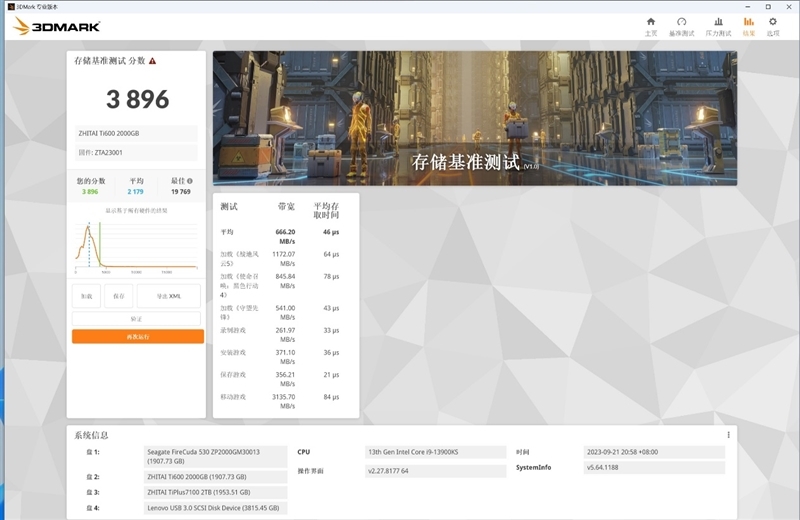Click the info icon next to 最佳
Screen dimensions: 800x520
(190, 181)
